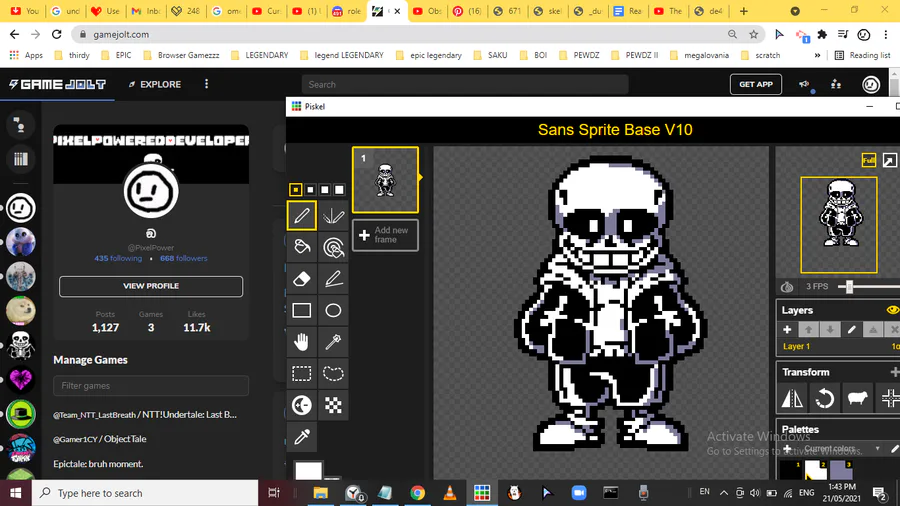Screen dimensions: 900x506
Task: Open the megalovania bookmarks folder
Action: click(699, 55)
